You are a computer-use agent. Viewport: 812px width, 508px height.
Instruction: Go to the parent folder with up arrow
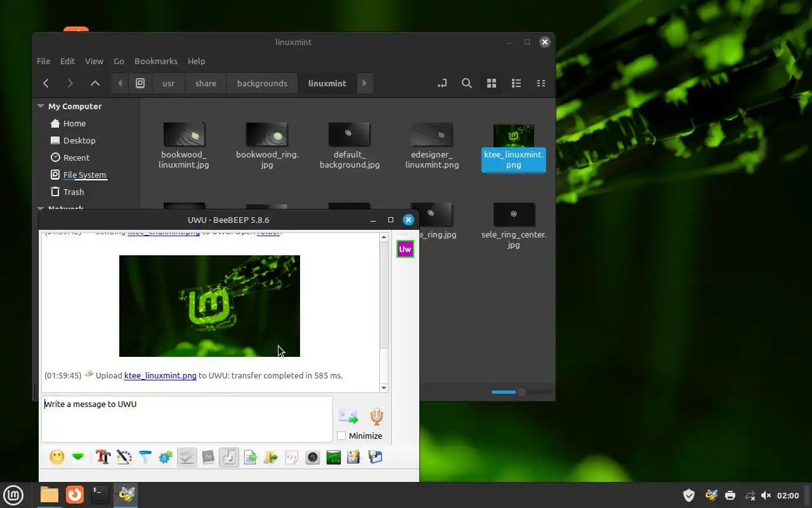[95, 83]
